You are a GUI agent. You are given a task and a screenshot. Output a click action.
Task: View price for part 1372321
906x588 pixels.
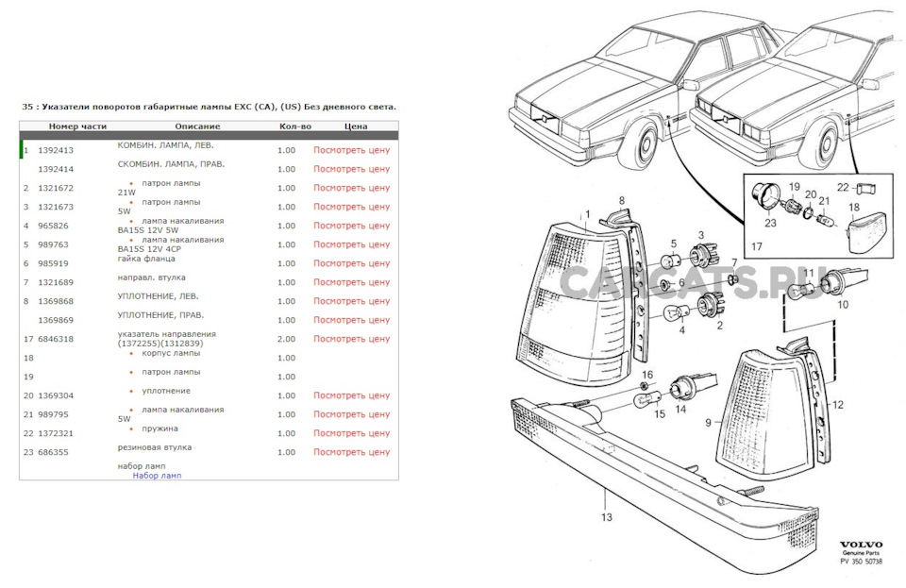click(351, 433)
